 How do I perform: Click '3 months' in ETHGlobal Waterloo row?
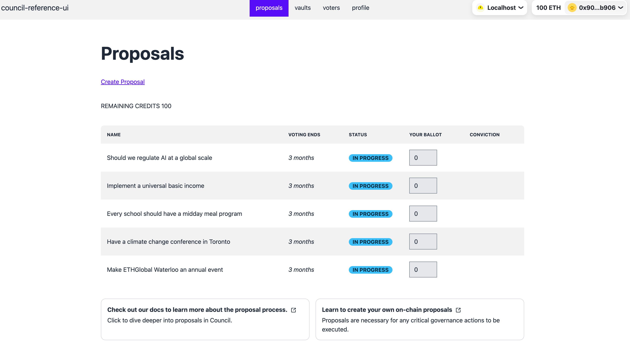tap(301, 270)
